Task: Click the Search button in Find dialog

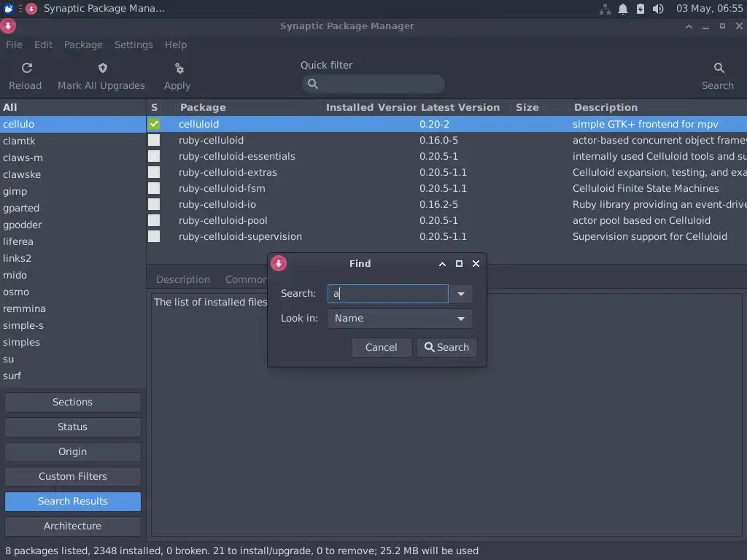Action: [x=446, y=348]
